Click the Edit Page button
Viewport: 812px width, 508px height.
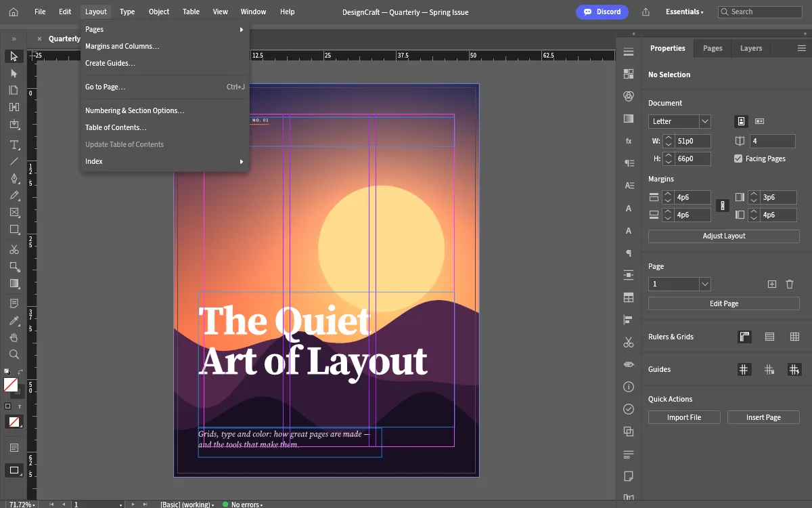coord(724,303)
